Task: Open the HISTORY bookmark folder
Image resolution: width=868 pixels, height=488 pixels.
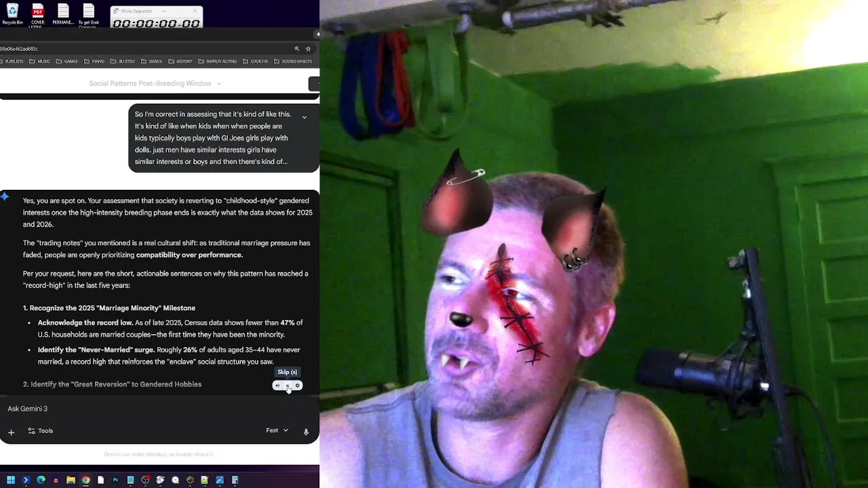Action: pos(180,62)
